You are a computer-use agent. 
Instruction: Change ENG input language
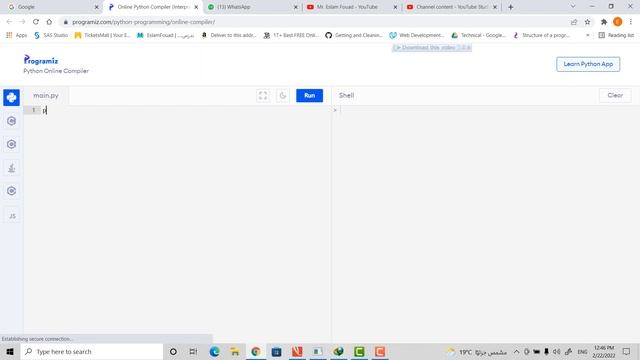(x=582, y=351)
